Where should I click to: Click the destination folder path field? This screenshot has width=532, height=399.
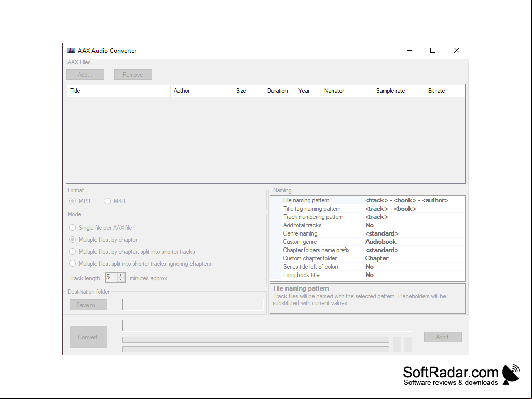pos(193,305)
